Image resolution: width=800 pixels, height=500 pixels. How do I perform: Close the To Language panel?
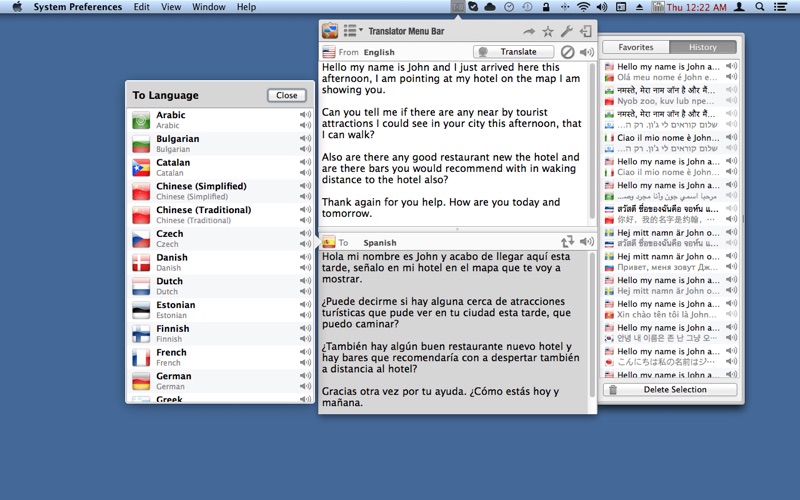(x=287, y=95)
